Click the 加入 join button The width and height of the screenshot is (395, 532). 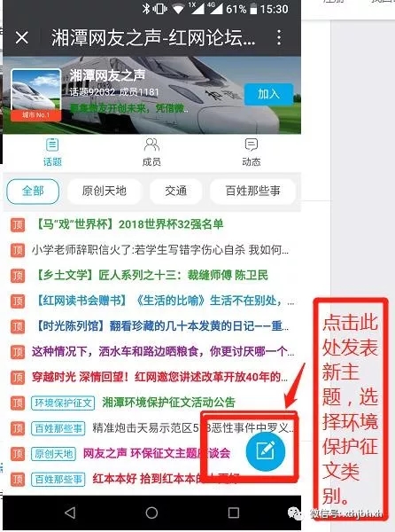(x=268, y=94)
